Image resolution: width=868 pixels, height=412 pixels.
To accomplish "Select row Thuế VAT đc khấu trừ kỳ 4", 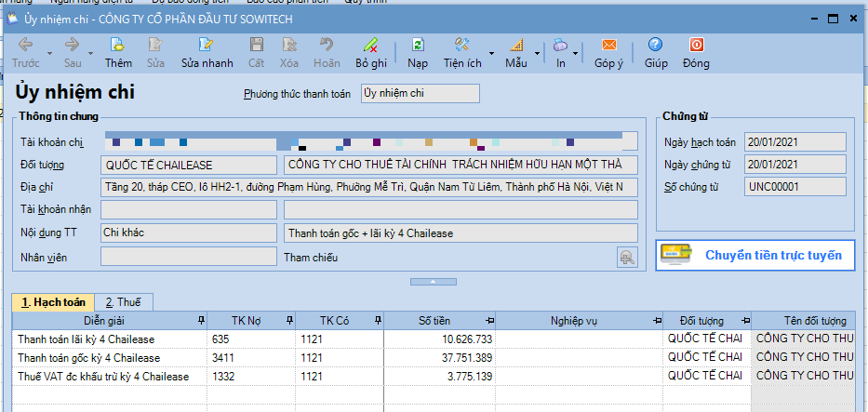I will click(434, 377).
